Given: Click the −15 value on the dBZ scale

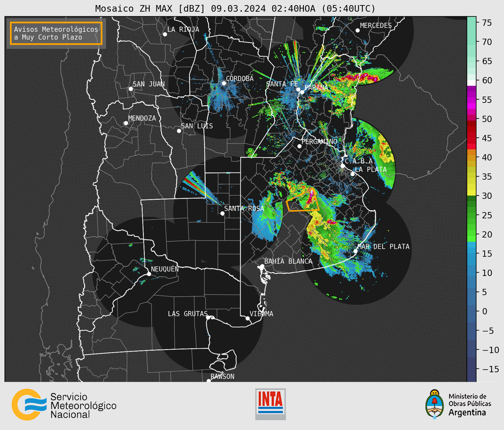Looking at the screenshot, I should (490, 369).
